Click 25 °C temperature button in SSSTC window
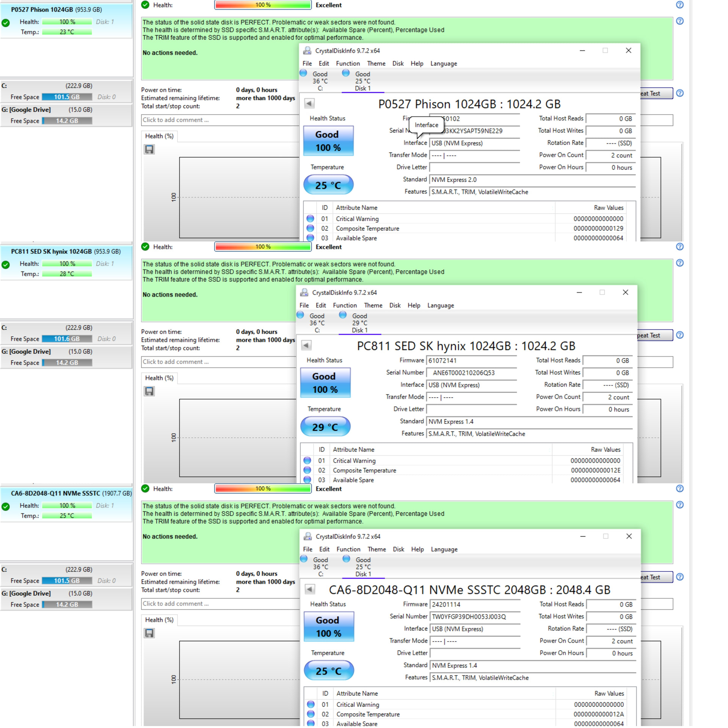 328,671
